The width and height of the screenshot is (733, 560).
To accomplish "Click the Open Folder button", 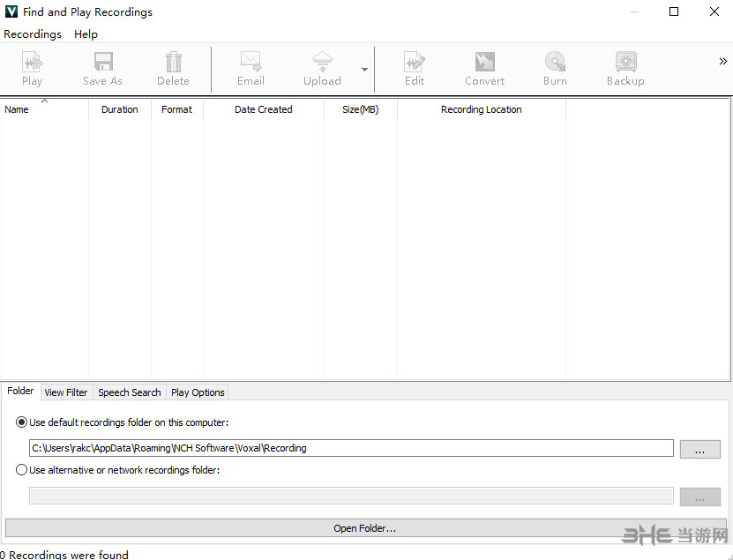I will [365, 528].
